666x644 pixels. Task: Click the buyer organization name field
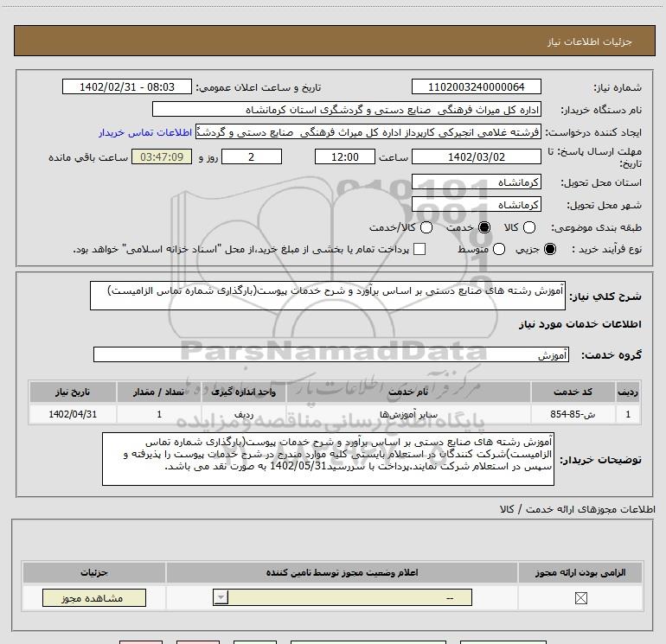tap(347, 110)
